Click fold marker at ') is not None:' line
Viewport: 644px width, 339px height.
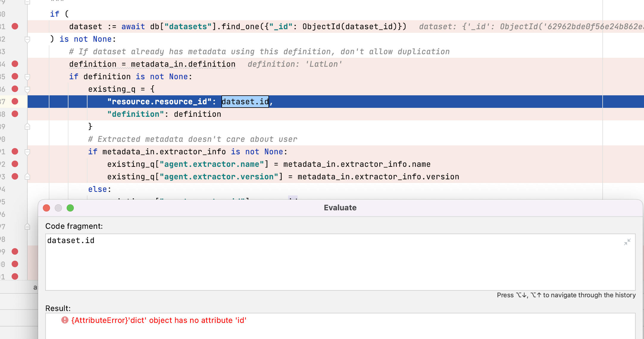27,39
